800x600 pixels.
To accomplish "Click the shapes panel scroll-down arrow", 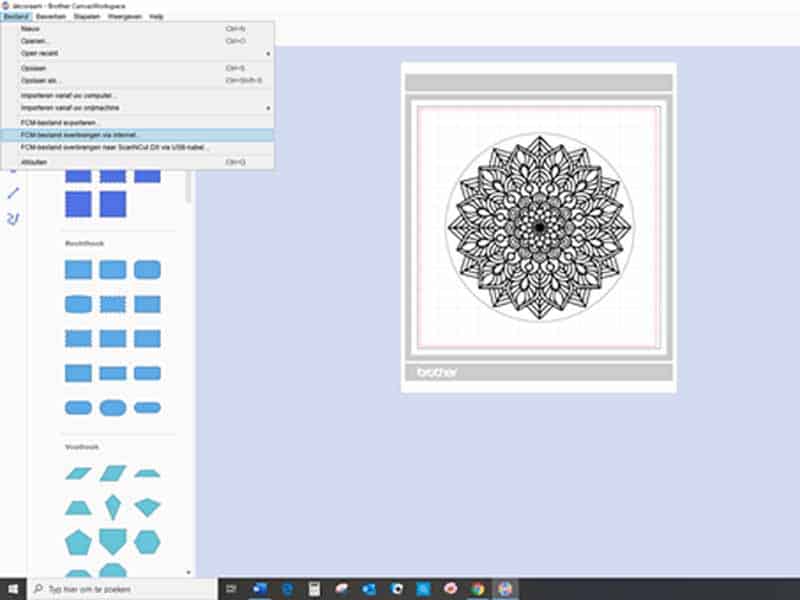I will point(188,572).
